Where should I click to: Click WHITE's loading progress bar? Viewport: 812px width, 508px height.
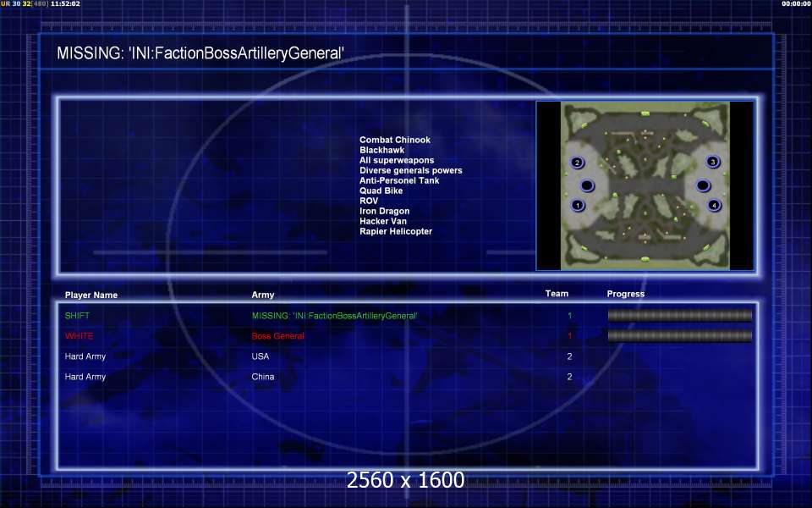point(679,335)
